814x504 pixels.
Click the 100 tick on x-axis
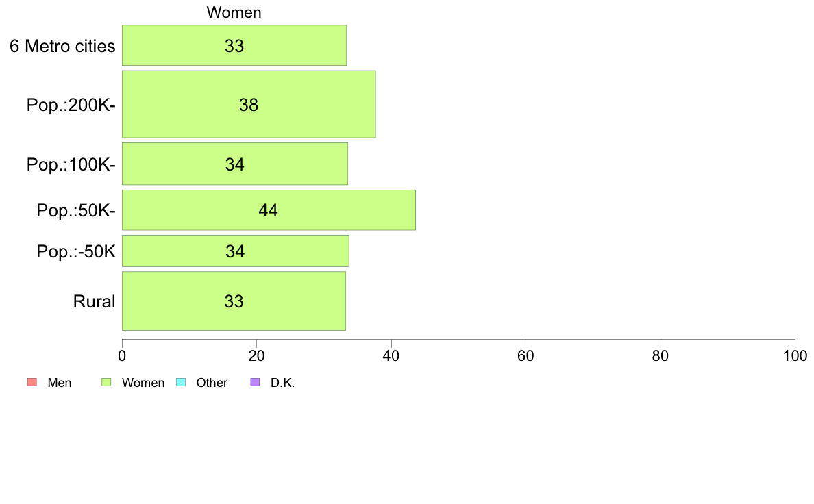795,355
